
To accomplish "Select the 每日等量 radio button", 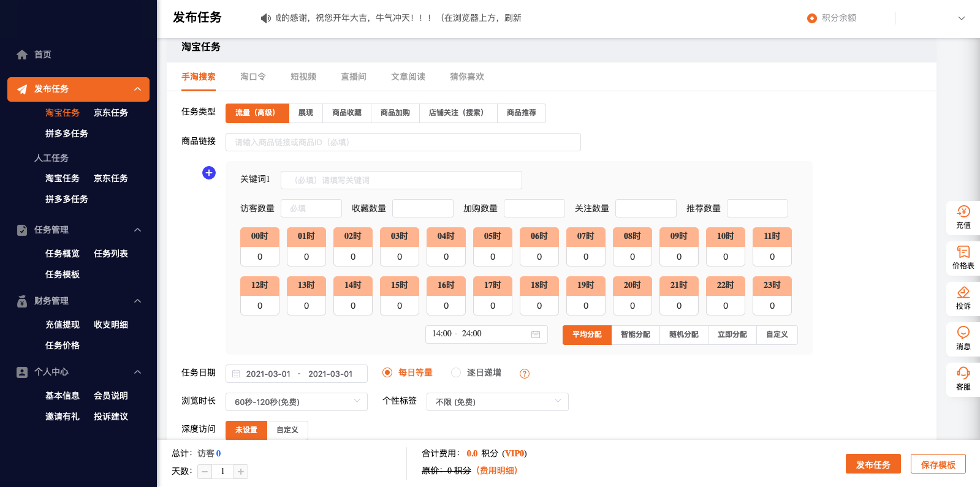I will coord(387,372).
